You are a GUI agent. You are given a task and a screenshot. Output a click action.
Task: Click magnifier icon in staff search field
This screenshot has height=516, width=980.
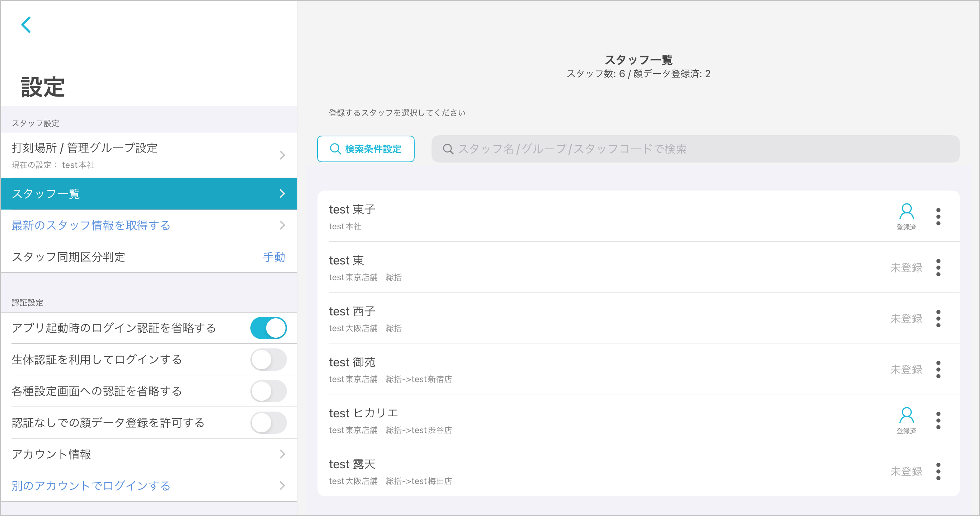coord(448,149)
